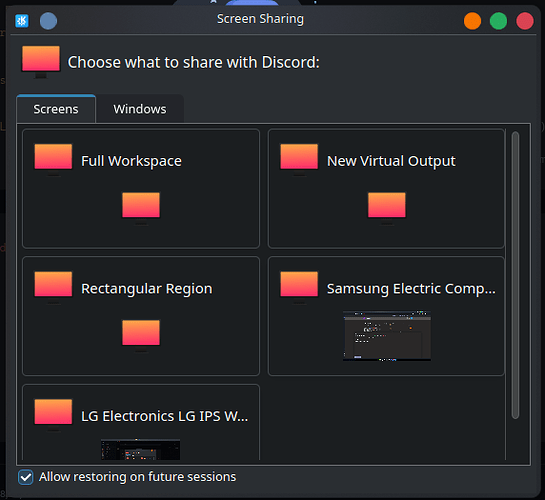
Task: Close the Screen Sharing dialog with the red button
Action: pos(525,21)
